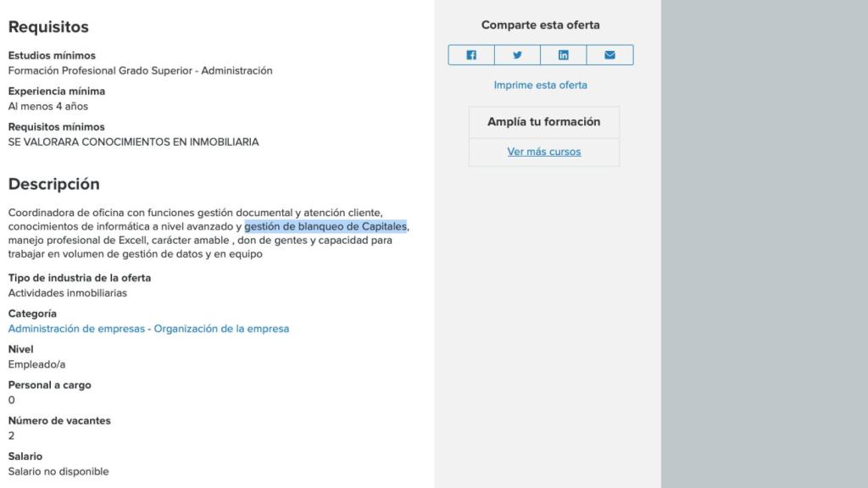Click the highlighted text "gestión de blanqueo de Capitales"
This screenshot has height=488, width=868.
[x=325, y=227]
